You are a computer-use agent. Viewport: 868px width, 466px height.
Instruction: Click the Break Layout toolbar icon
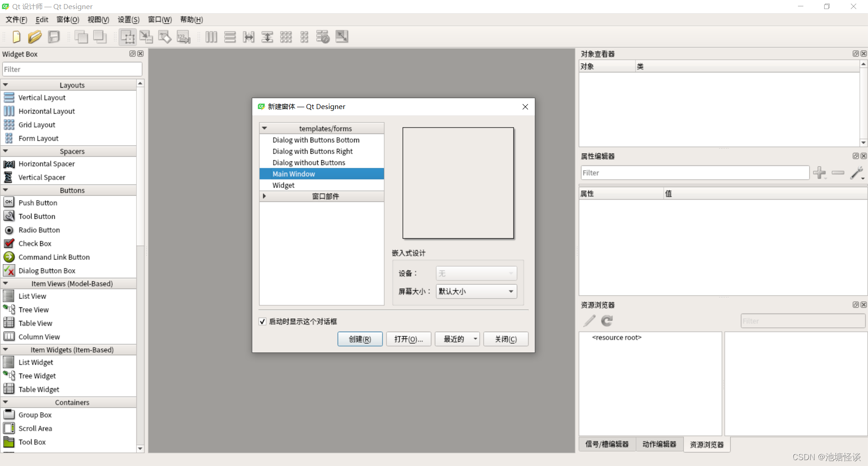pos(323,37)
